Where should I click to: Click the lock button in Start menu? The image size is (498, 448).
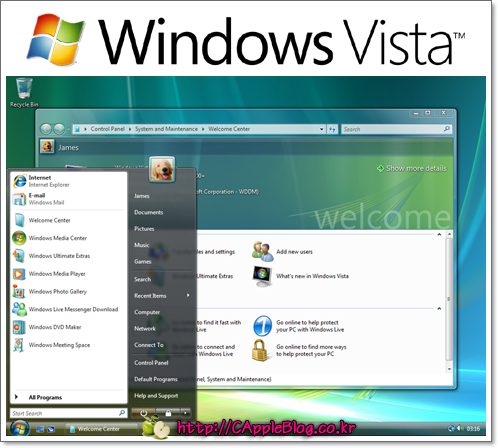click(168, 413)
